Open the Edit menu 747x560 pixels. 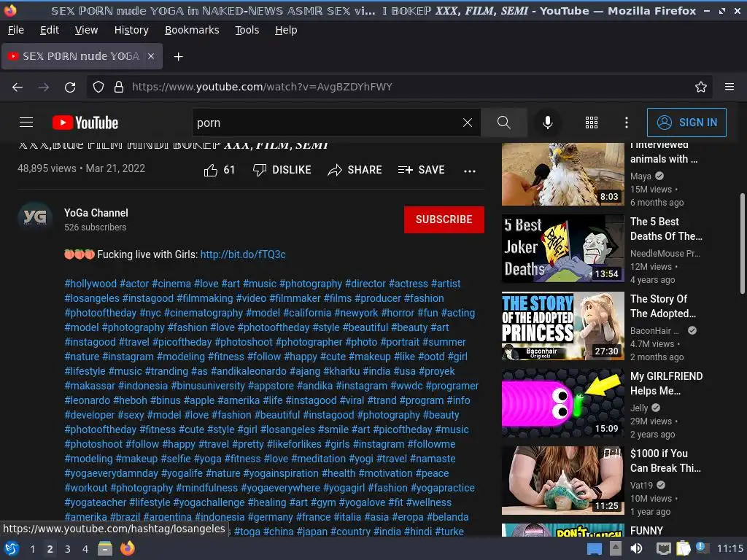tap(50, 30)
